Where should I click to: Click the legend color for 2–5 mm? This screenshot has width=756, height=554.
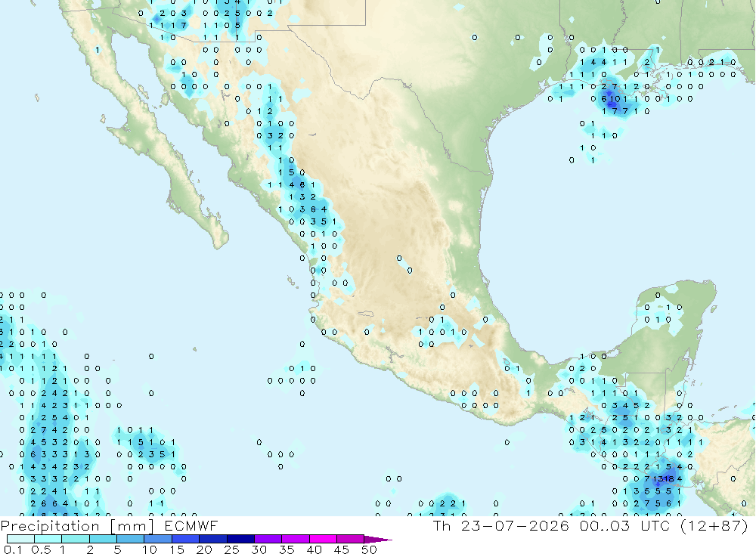(x=103, y=539)
